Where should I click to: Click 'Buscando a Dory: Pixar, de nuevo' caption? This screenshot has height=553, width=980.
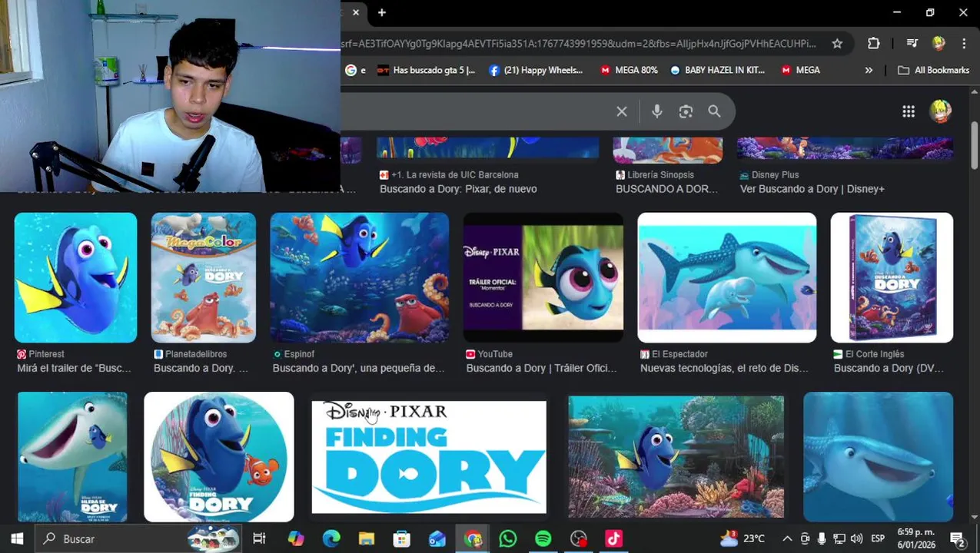point(458,189)
